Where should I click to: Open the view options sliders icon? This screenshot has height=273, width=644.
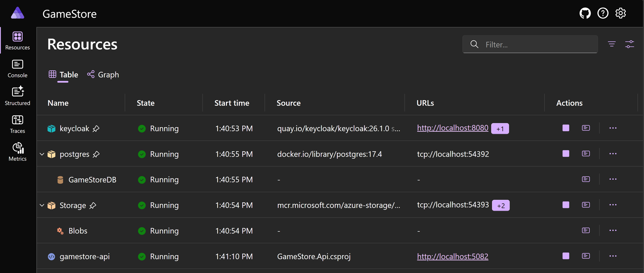(x=630, y=44)
